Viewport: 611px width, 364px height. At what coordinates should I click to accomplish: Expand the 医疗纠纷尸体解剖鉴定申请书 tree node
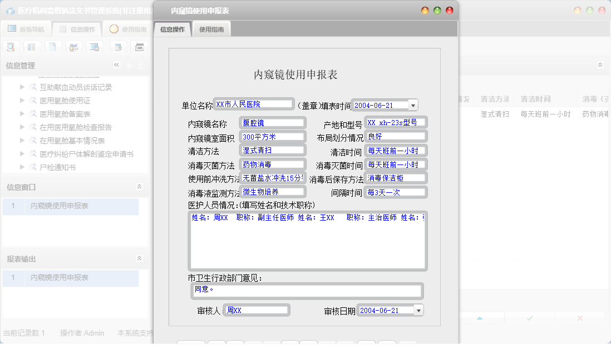pyautogui.click(x=22, y=153)
